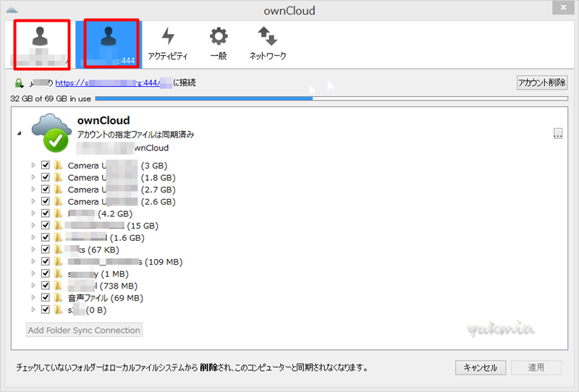The width and height of the screenshot is (579, 392).
Task: Uncheck the folder sized 1 MB
Action: (46, 273)
